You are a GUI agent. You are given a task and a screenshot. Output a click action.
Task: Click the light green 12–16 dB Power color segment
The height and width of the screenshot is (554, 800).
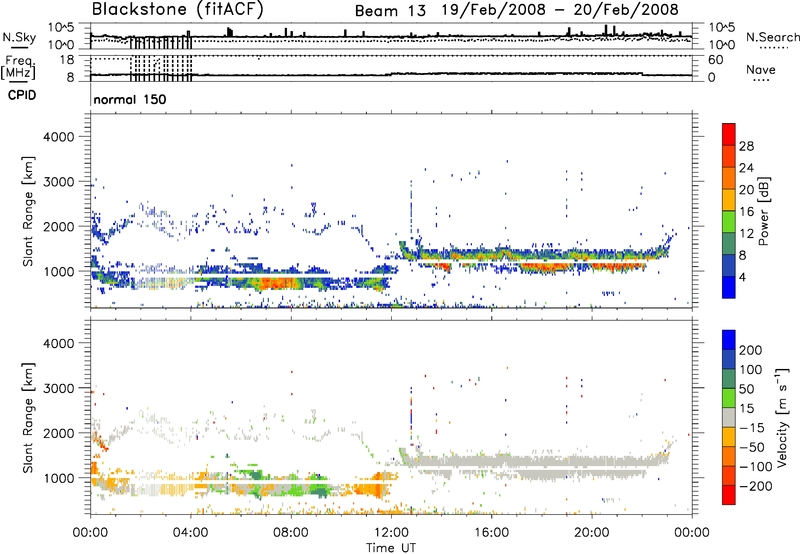(x=729, y=222)
